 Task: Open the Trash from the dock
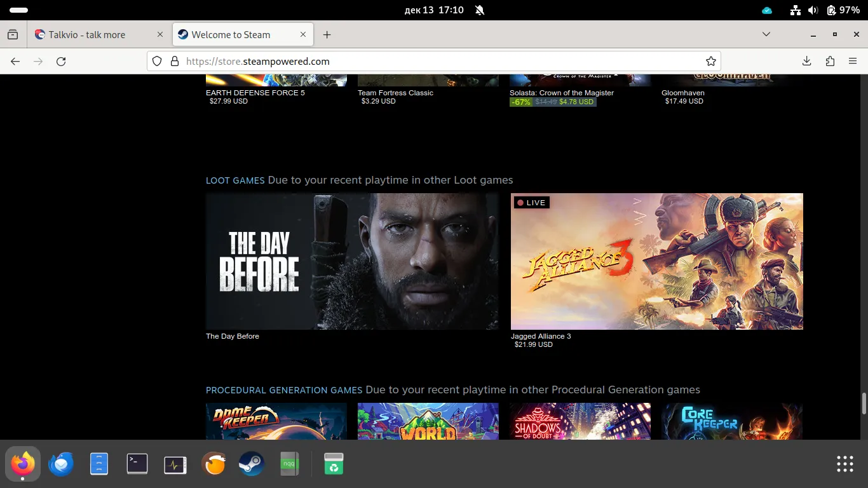pos(334,464)
